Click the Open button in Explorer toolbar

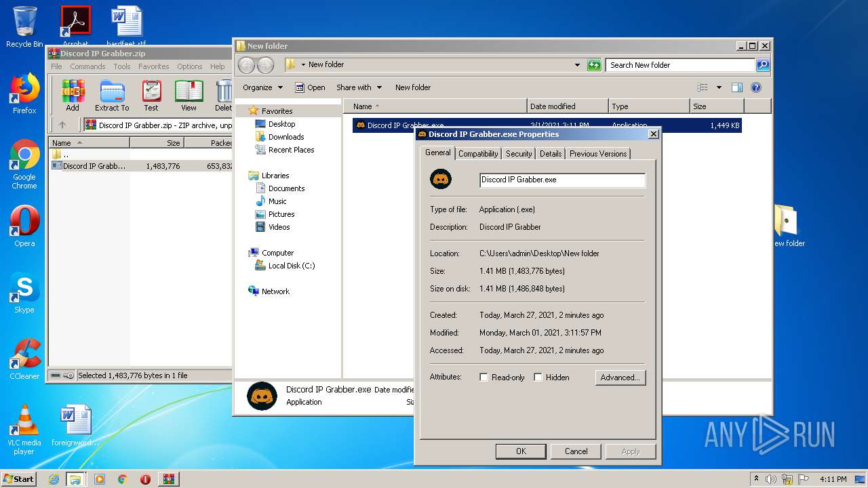310,87
